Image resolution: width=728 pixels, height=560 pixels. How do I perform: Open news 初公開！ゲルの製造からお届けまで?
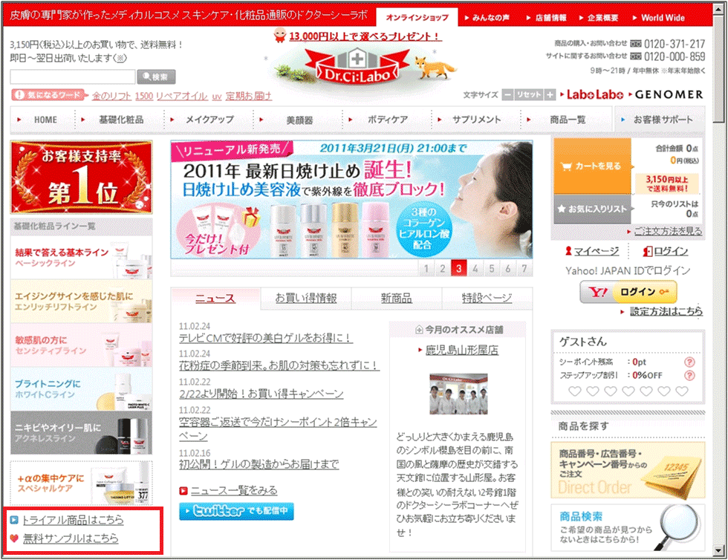coord(259,464)
